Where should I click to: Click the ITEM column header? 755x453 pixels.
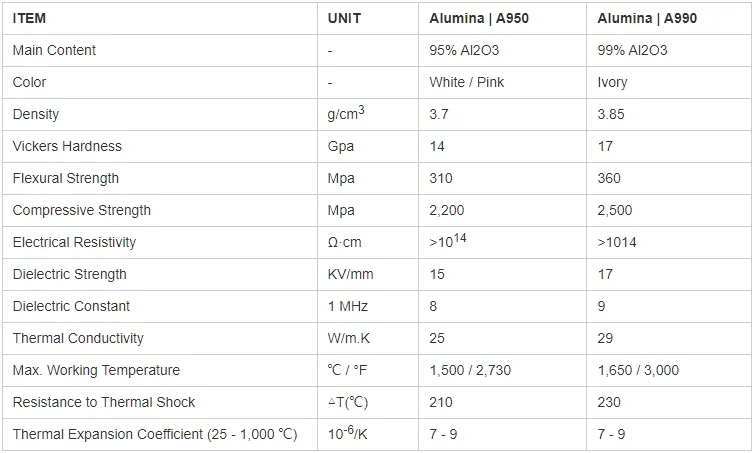coord(29,18)
